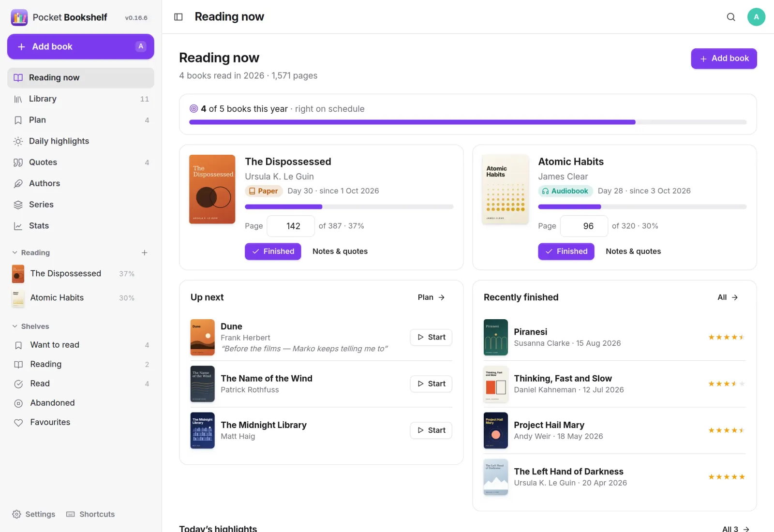Image resolution: width=774 pixels, height=532 pixels.
Task: Click the top-right Add book button
Action: coord(724,59)
